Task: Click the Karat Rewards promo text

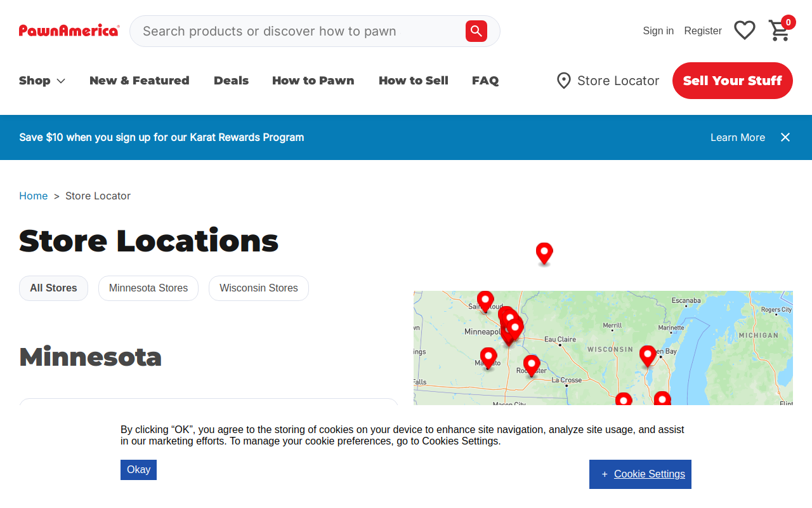Action: tap(162, 137)
